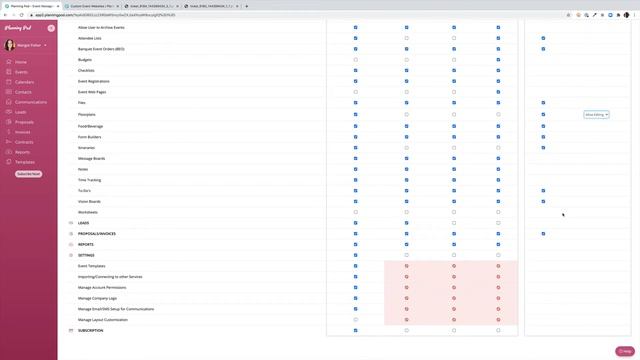Click the Calendars label in the sidebar
This screenshot has width=640, height=360.
(x=24, y=82)
